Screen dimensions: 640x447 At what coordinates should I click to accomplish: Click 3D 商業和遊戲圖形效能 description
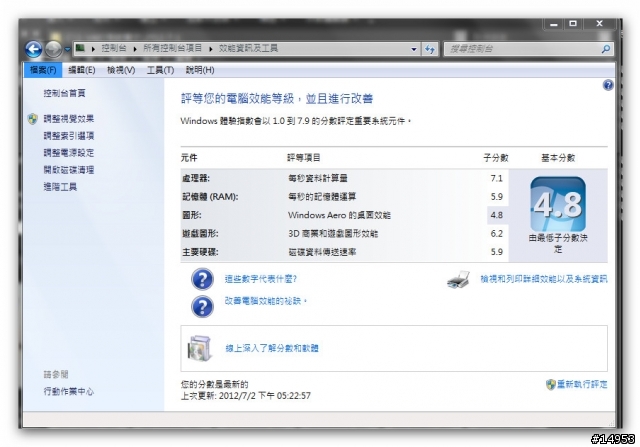[333, 234]
